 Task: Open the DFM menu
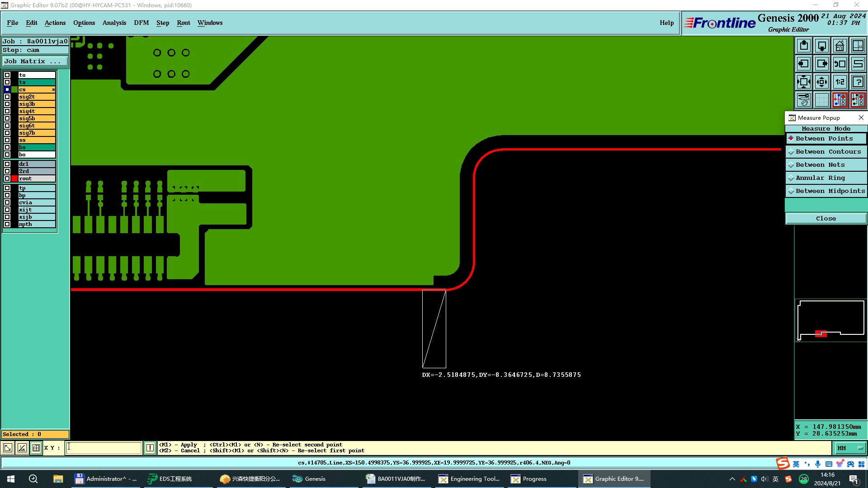[x=141, y=23]
